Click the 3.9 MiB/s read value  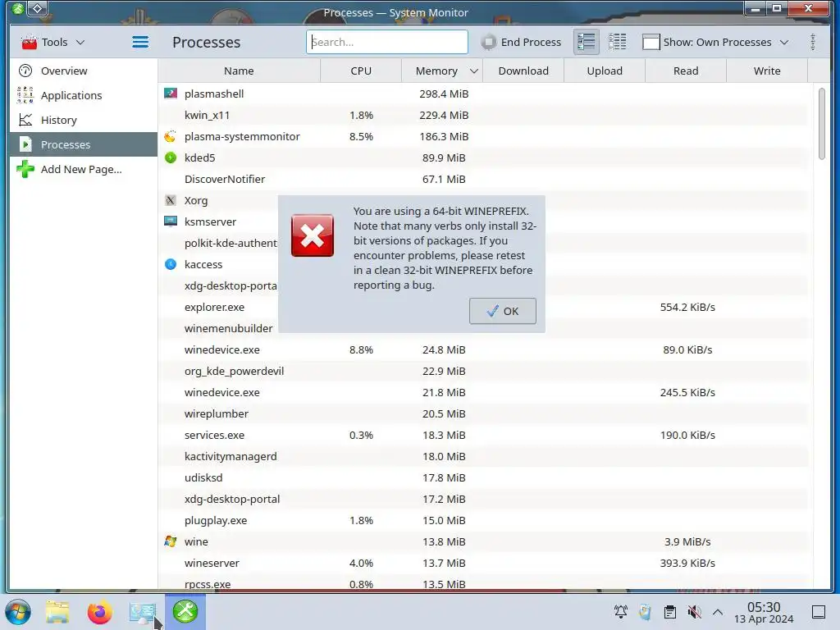pyautogui.click(x=687, y=541)
